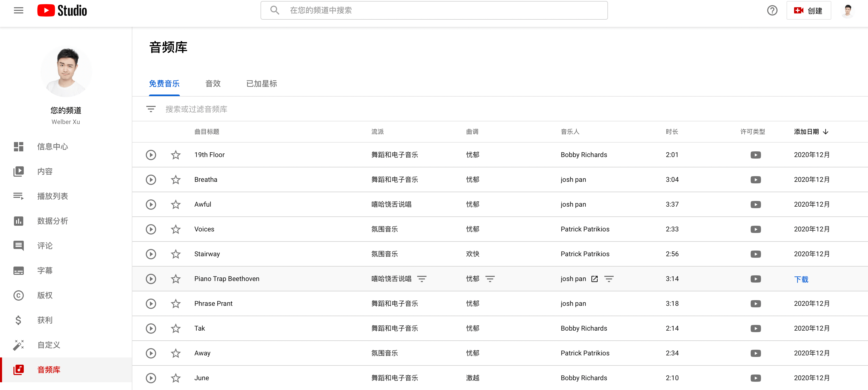
Task: Open the 版权 copyright section
Action: (44, 295)
